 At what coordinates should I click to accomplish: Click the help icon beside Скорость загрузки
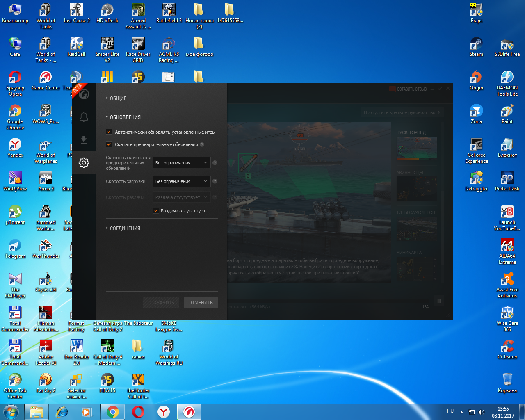(215, 181)
